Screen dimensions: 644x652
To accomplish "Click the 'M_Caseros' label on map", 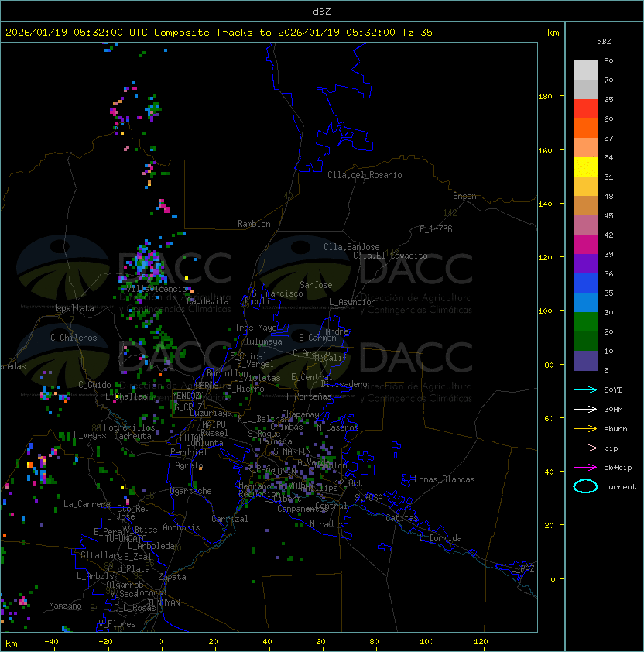I will pos(337,427).
